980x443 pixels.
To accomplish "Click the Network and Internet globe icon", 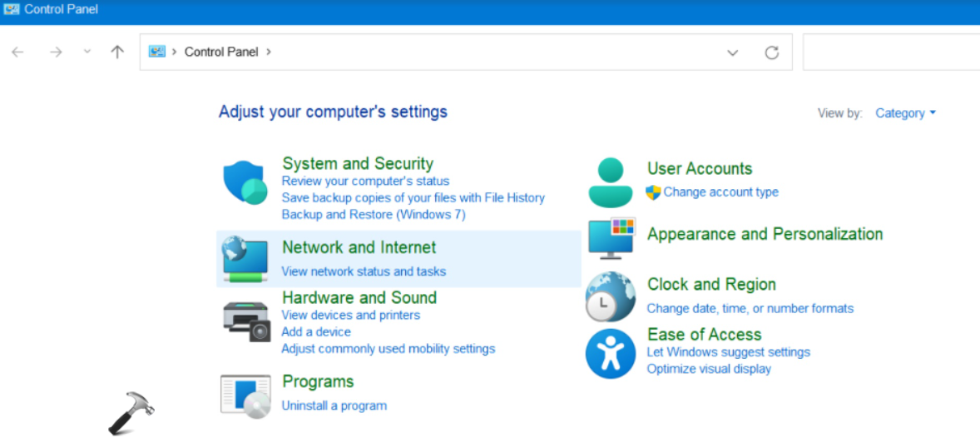I will pyautogui.click(x=245, y=259).
